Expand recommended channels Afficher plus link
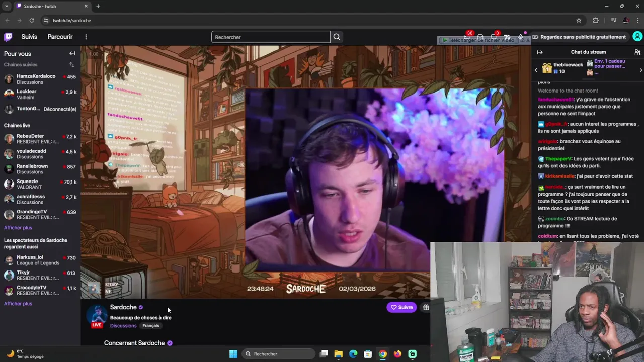 pyautogui.click(x=18, y=304)
